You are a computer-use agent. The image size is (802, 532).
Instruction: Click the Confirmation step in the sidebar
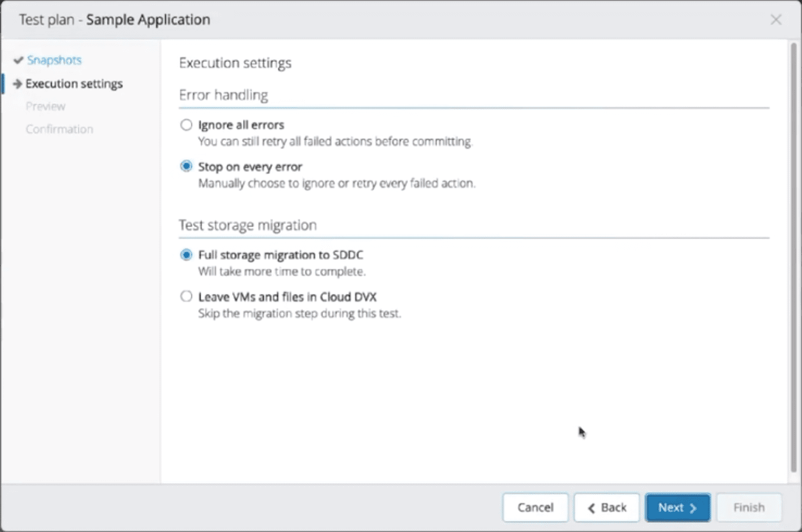pyautogui.click(x=60, y=129)
